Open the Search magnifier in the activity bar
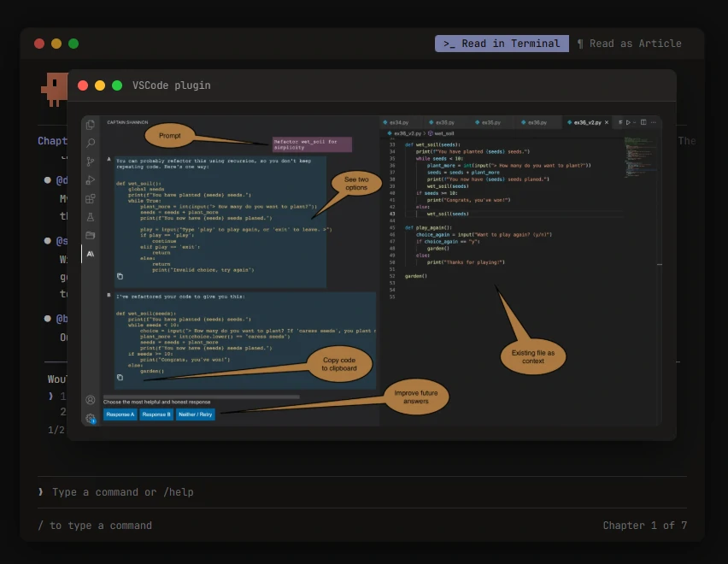Viewport: 728px width, 564px height. pos(91,143)
